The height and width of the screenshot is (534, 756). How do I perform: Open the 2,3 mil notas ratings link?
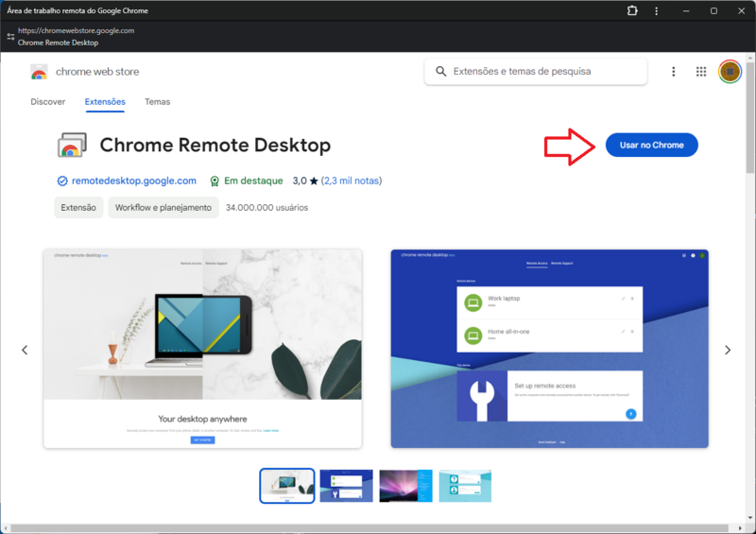click(x=352, y=181)
